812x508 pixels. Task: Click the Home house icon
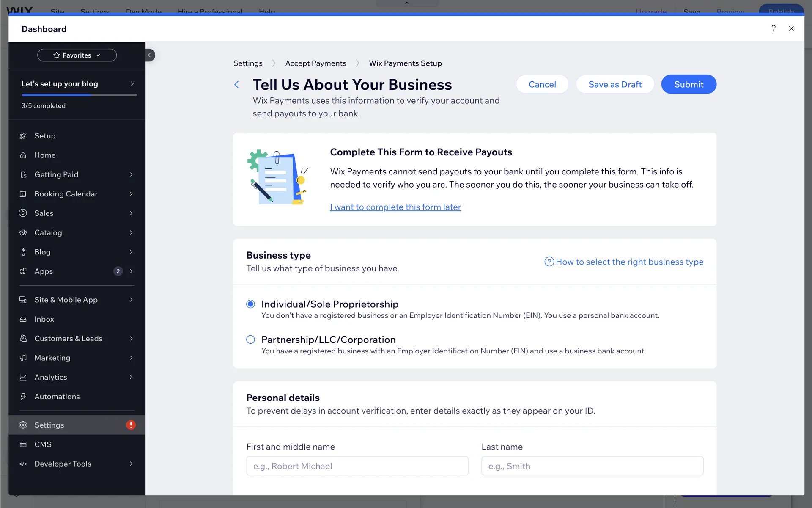click(23, 155)
